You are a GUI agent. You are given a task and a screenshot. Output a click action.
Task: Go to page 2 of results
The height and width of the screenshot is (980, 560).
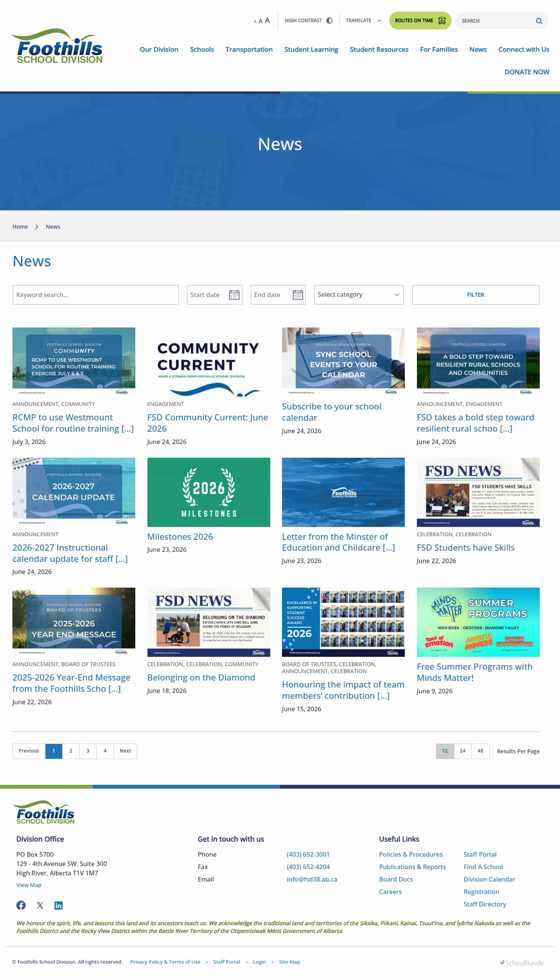point(71,751)
